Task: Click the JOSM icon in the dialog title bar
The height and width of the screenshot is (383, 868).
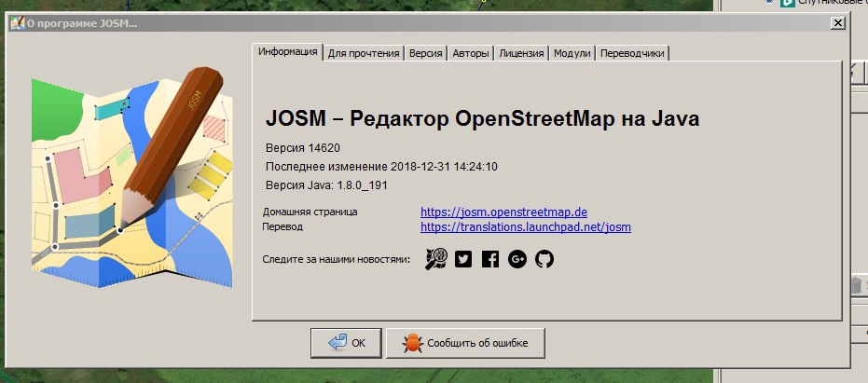Action: pos(18,23)
